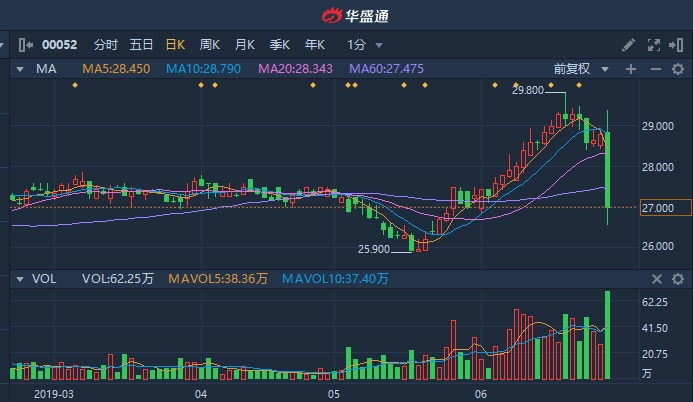
Task: Click the MA5:28.450 legend value
Action: [116, 69]
